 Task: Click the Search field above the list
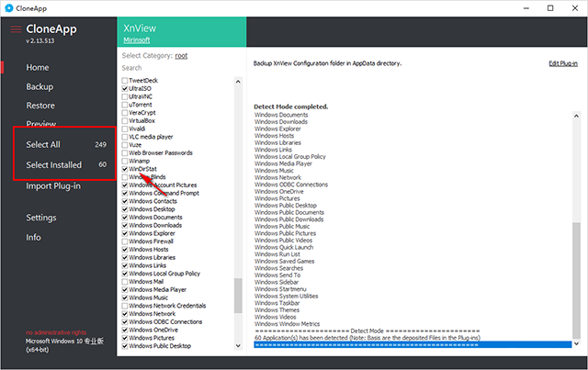(x=175, y=68)
